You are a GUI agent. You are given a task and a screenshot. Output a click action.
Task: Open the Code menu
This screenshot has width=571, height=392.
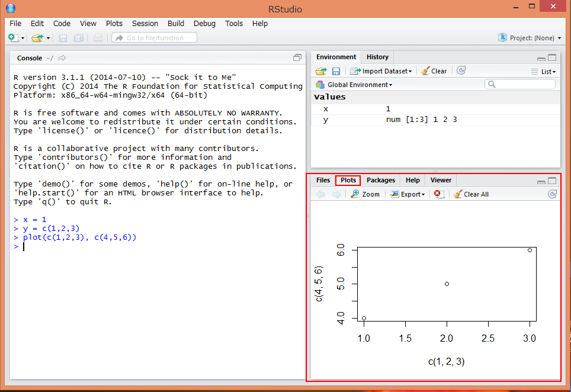(62, 23)
